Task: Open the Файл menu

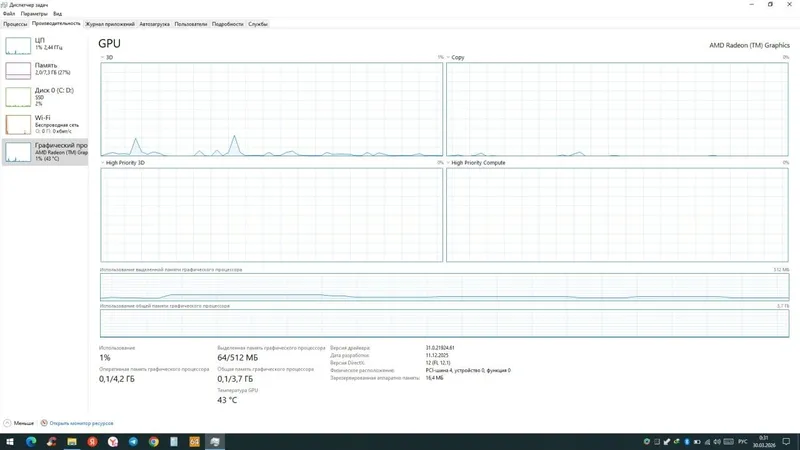Action: coord(9,14)
